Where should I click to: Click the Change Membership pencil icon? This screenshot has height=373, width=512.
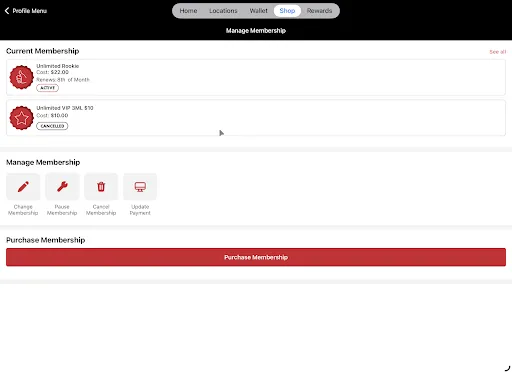point(23,187)
